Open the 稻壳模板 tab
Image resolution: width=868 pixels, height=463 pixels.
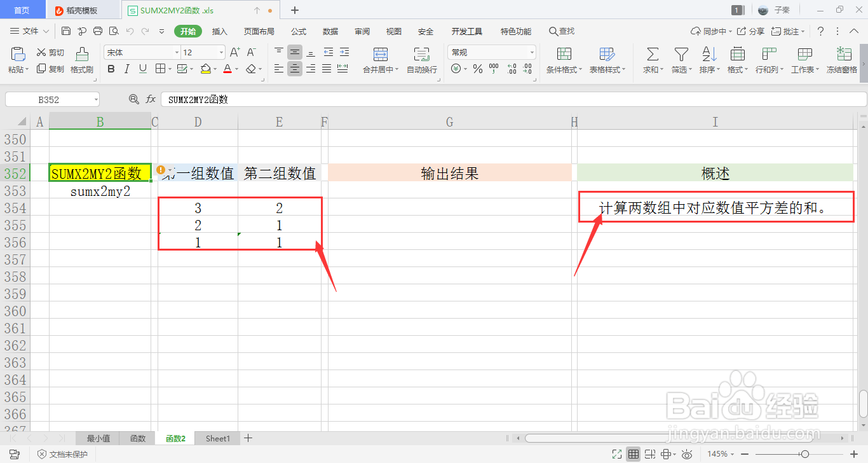tap(82, 10)
